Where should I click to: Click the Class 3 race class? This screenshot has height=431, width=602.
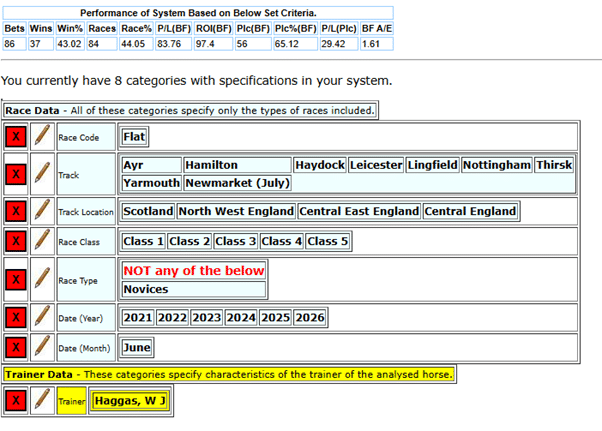pos(235,241)
